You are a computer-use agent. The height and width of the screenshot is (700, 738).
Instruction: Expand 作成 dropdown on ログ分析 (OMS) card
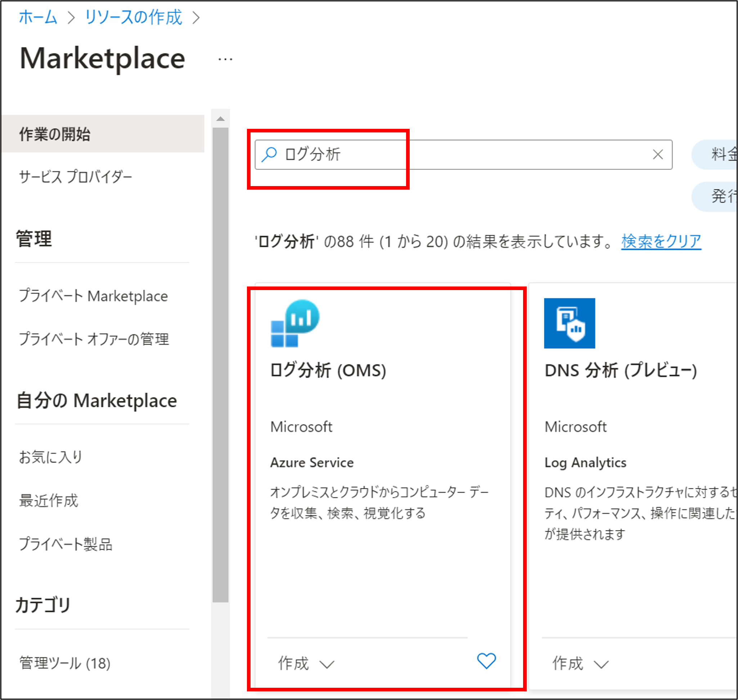pyautogui.click(x=306, y=663)
